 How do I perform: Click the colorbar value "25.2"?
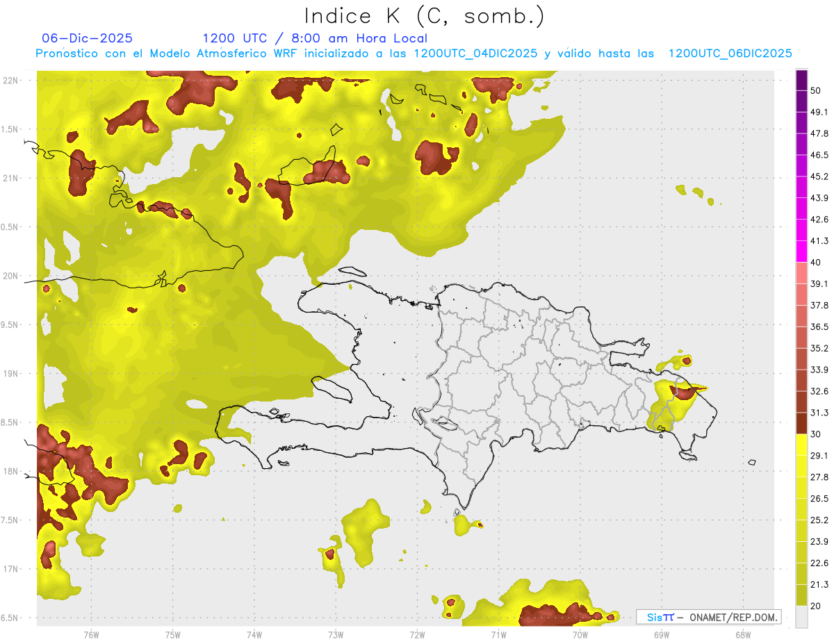819,520
